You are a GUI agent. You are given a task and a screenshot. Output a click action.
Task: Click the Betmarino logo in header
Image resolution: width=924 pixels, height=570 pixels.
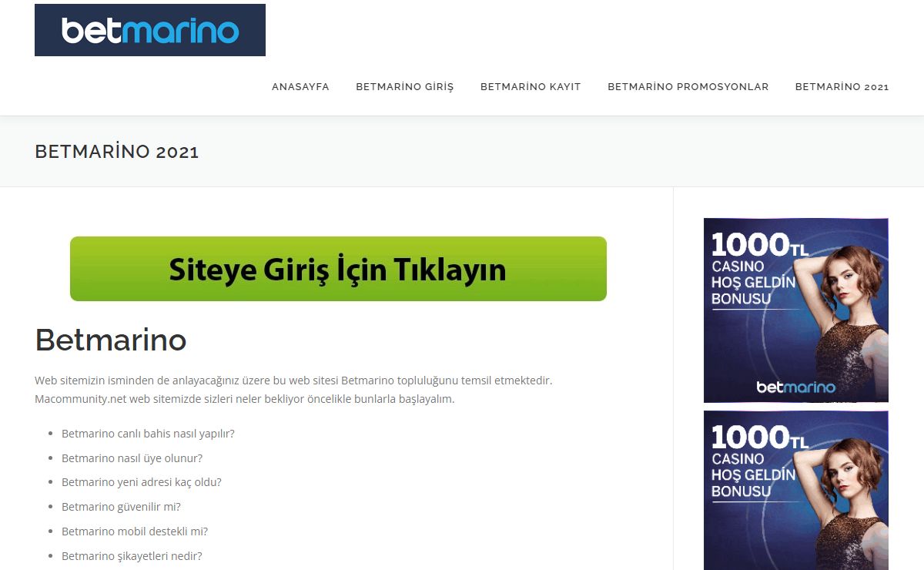pos(150,30)
